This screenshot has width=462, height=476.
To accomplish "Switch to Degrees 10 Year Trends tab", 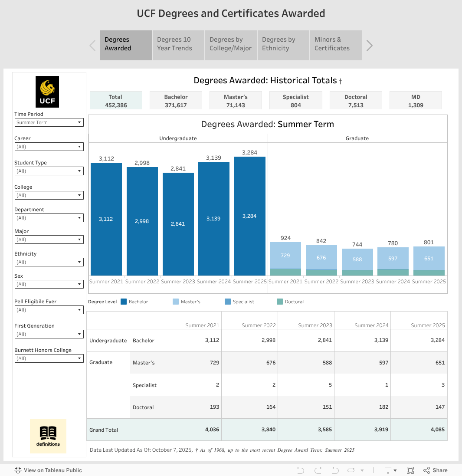I will point(178,45).
